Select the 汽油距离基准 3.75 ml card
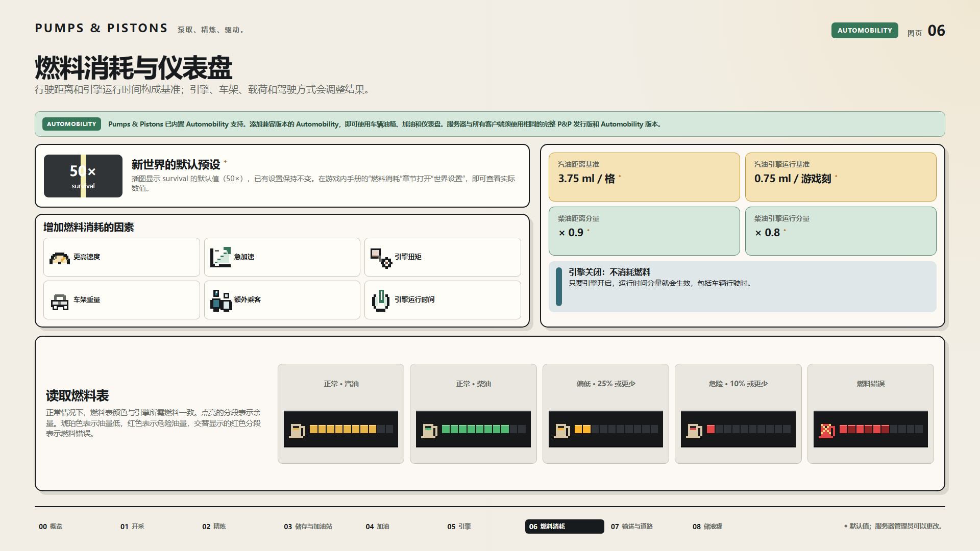 (x=644, y=177)
